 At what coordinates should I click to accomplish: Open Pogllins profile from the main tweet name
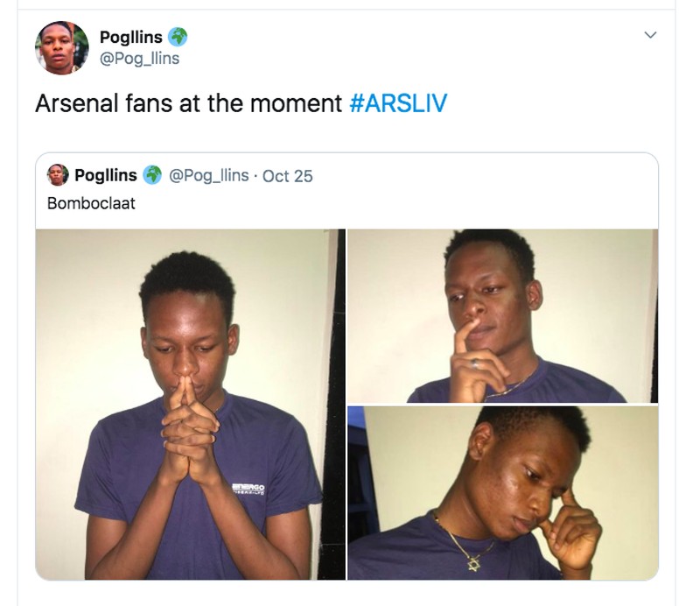pyautogui.click(x=131, y=37)
